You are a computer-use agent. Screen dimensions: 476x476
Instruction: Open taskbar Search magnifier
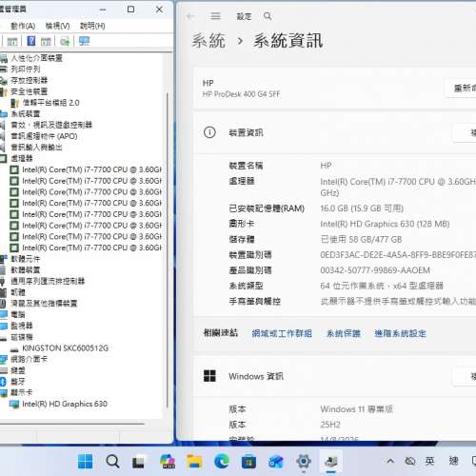click(112, 462)
